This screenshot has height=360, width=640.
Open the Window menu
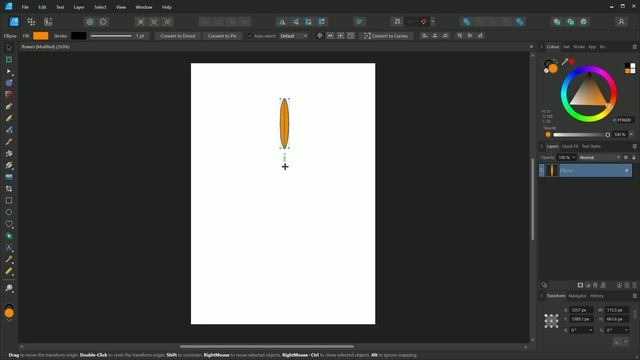click(144, 7)
